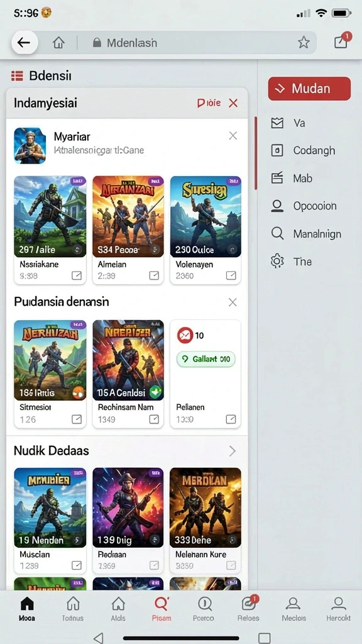Open the browser home icon
Screen dimensions: 362x644
coord(59,42)
